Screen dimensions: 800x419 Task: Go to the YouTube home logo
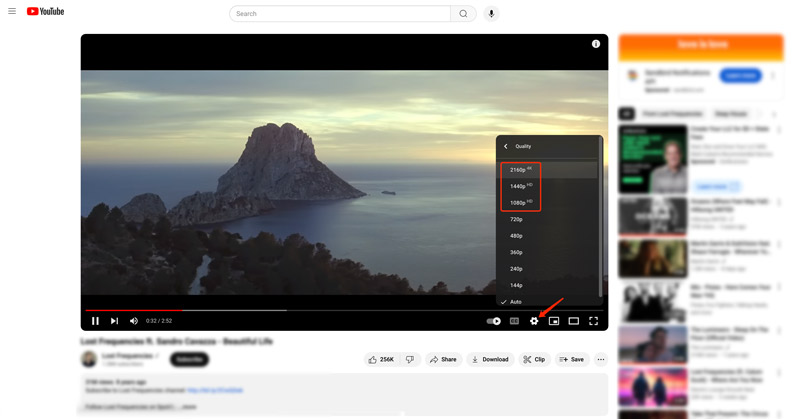tap(45, 11)
